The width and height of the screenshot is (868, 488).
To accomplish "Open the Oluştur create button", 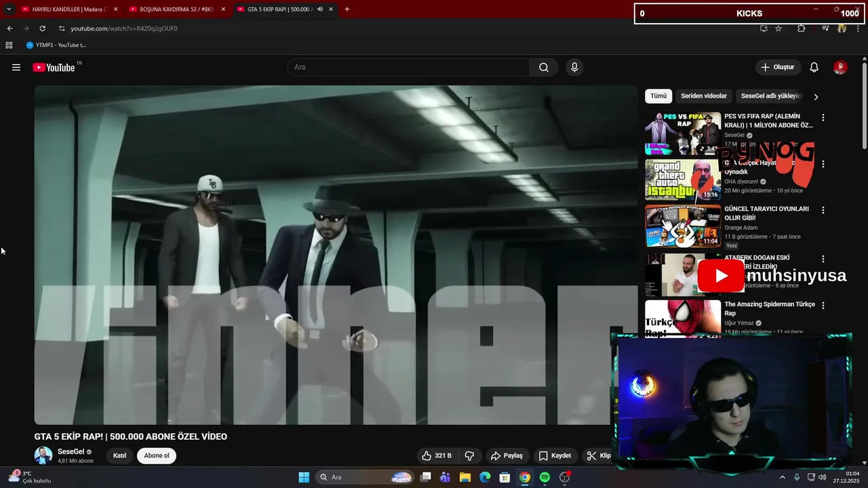I will [778, 67].
